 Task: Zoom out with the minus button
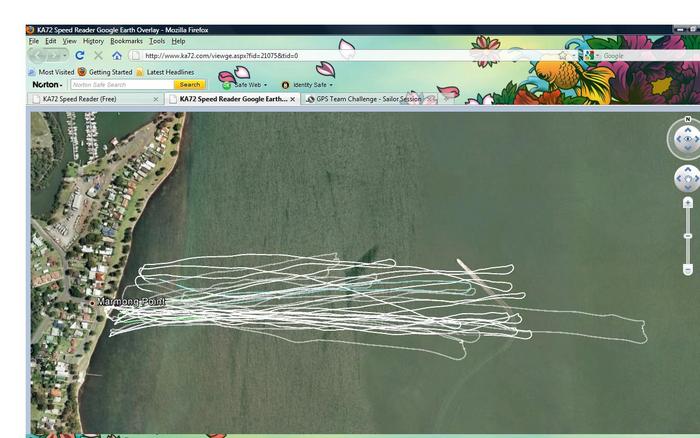(687, 270)
